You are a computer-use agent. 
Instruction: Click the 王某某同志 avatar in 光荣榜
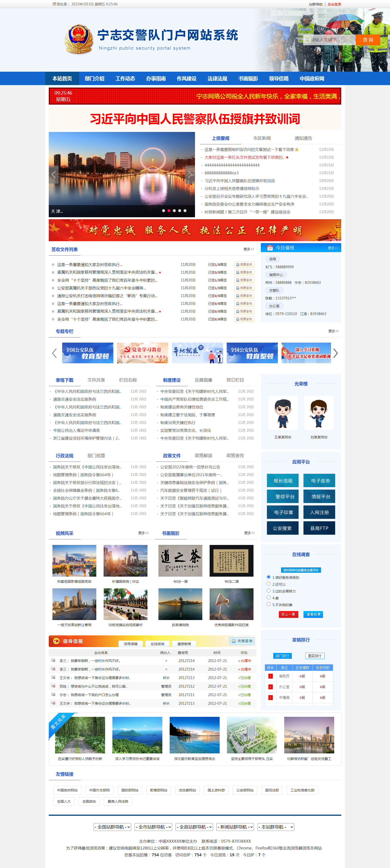[283, 413]
